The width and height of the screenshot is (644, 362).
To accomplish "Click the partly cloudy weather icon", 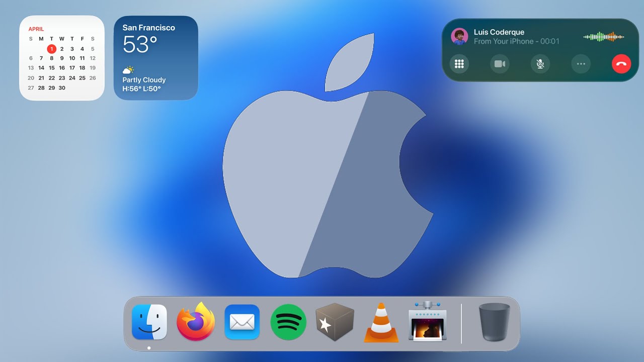I will tap(128, 70).
